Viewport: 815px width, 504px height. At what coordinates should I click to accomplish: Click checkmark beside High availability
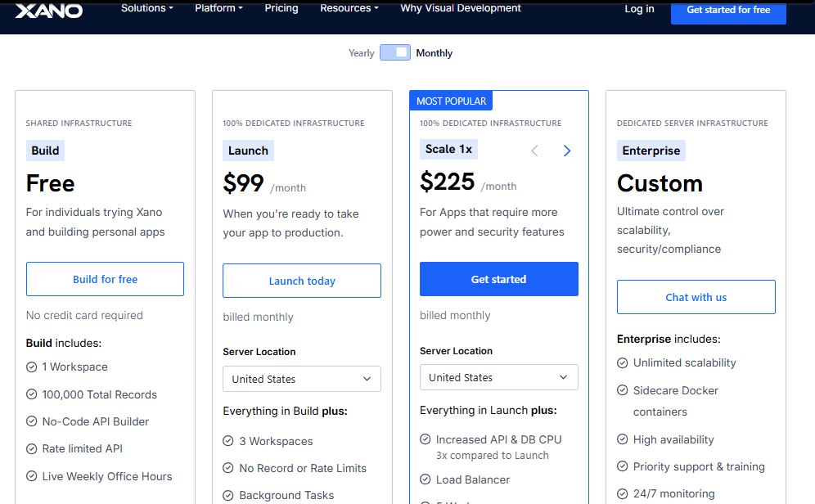(622, 439)
